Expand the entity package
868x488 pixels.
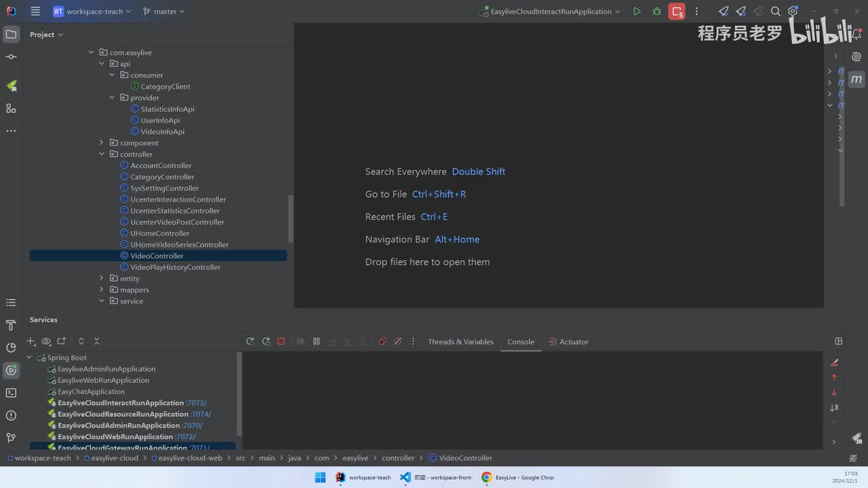coord(102,279)
